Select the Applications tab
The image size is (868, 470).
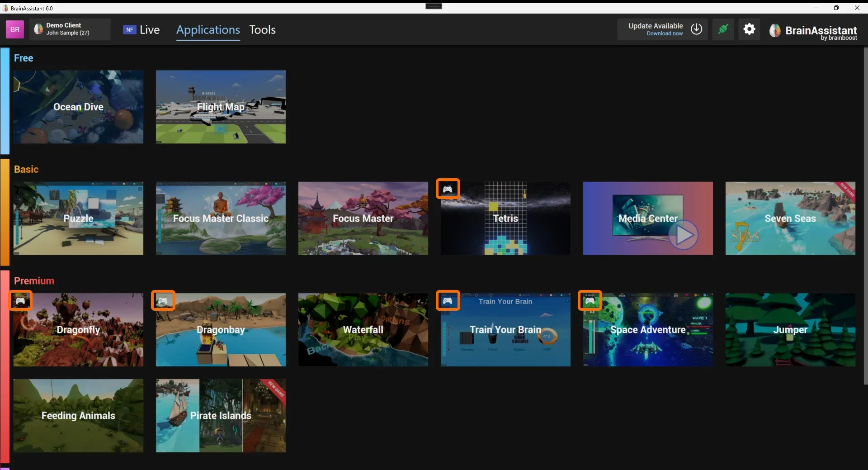click(208, 30)
